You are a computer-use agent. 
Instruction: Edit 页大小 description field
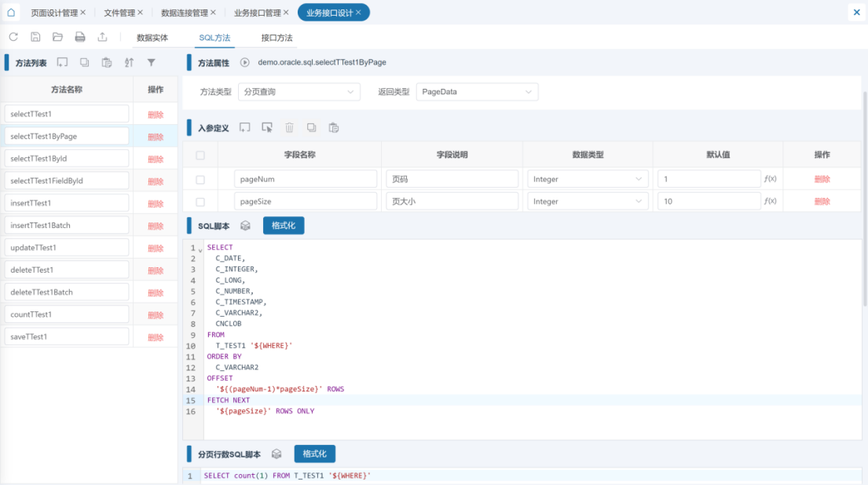point(452,201)
